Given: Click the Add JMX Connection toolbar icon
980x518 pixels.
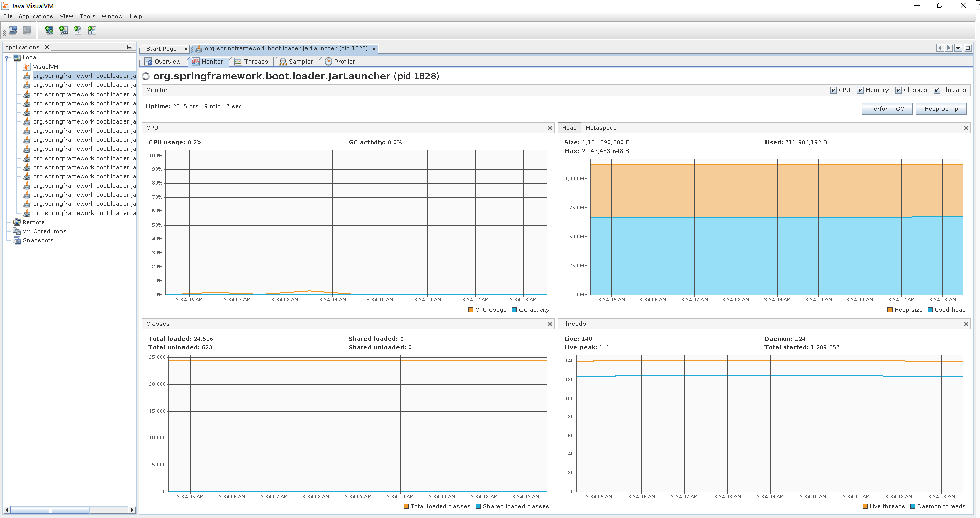Looking at the screenshot, I should (x=63, y=31).
